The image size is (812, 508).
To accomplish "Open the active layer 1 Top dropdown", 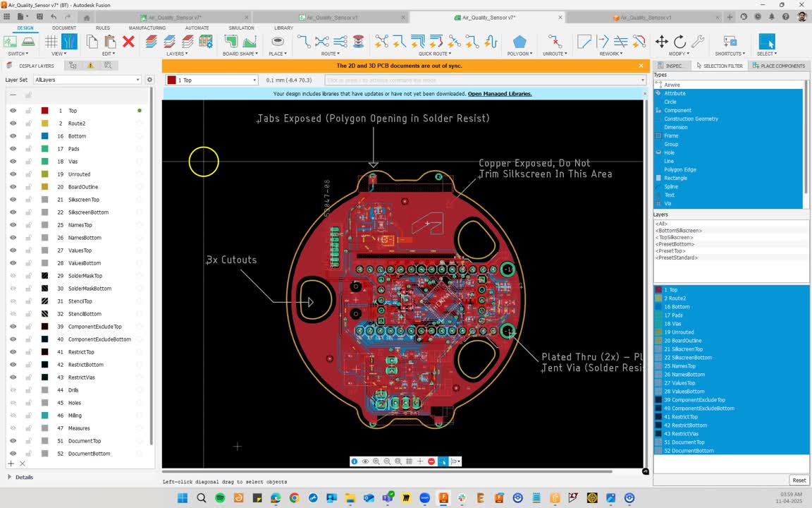I will (x=211, y=80).
